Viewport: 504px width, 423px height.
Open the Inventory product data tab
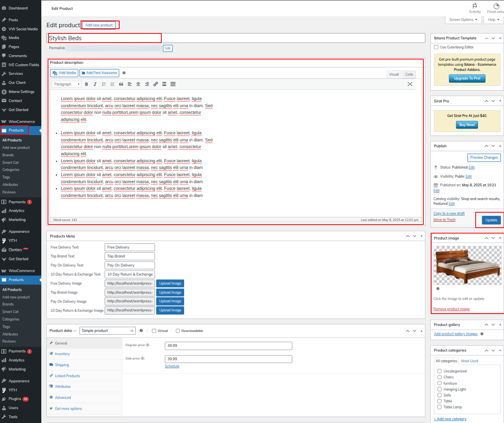click(x=62, y=354)
